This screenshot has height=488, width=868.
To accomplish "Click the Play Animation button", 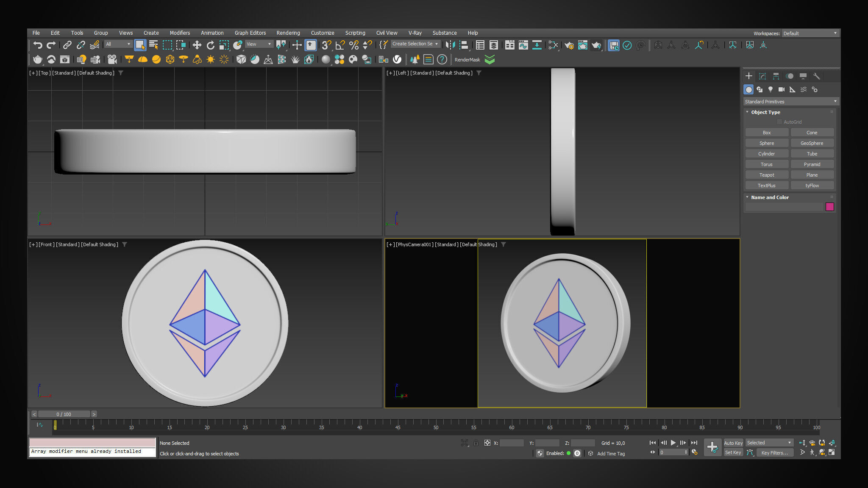I will point(673,443).
